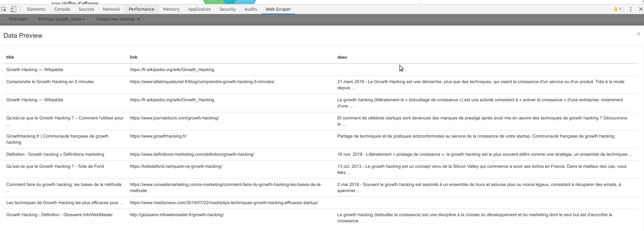644x231 pixels.
Task: Open the Network tab
Action: (111, 9)
